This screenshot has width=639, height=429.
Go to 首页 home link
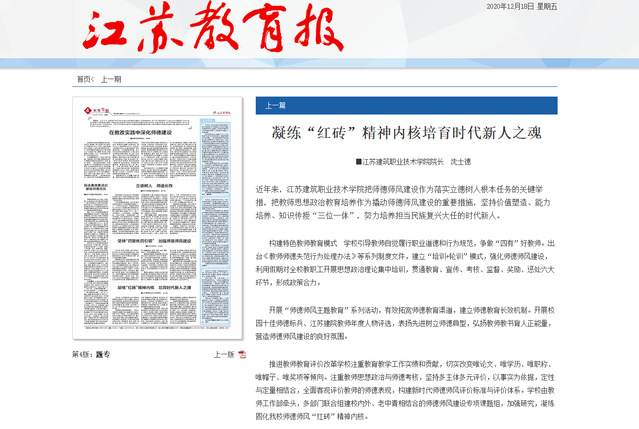tap(84, 78)
